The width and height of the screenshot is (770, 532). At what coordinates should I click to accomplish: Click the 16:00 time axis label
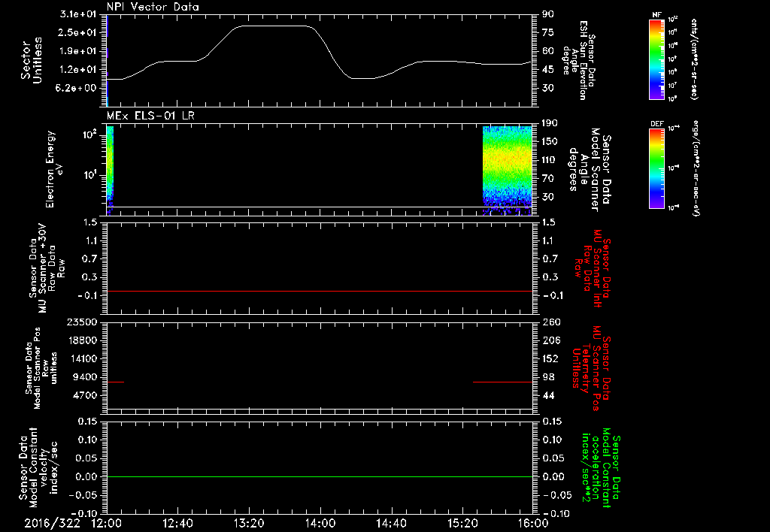tap(533, 523)
